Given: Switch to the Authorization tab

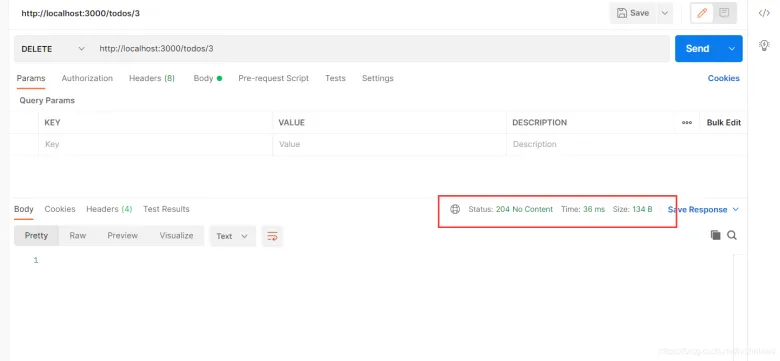Looking at the screenshot, I should [x=87, y=78].
